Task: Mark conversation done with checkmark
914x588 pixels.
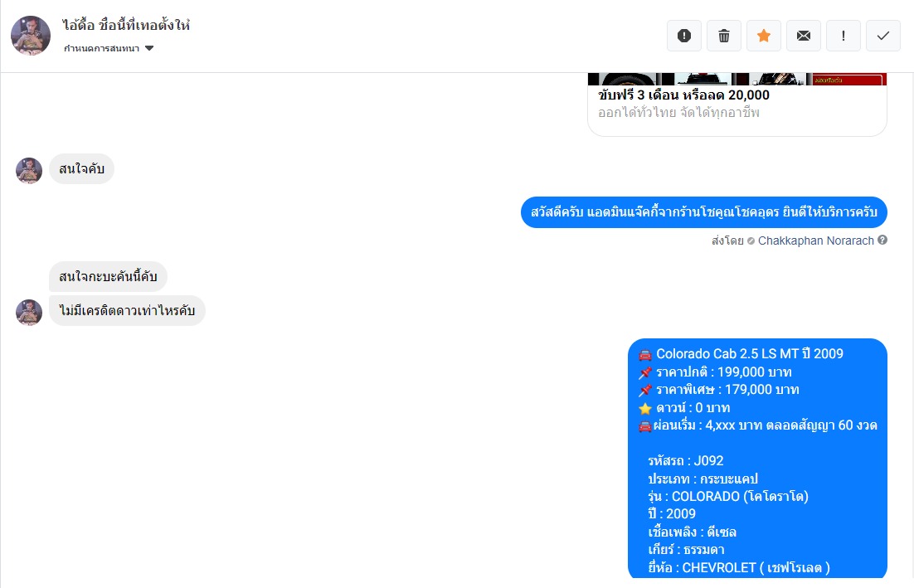Action: pos(883,36)
